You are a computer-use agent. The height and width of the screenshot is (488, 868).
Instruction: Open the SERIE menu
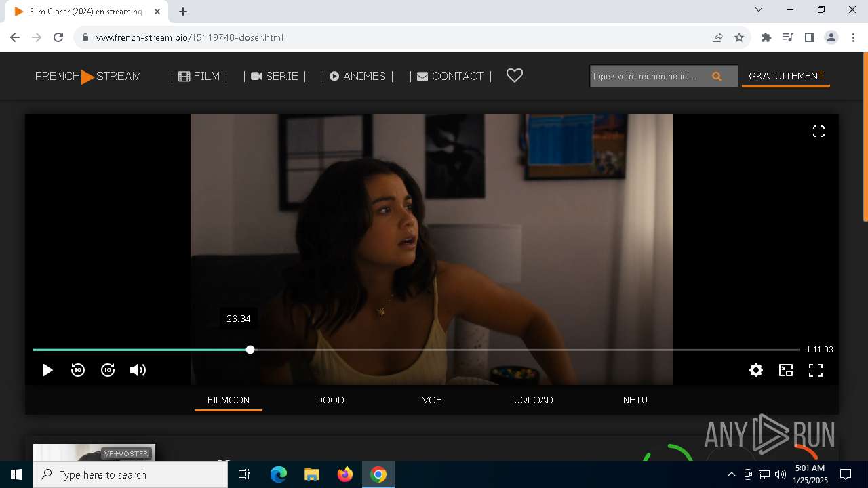point(275,76)
